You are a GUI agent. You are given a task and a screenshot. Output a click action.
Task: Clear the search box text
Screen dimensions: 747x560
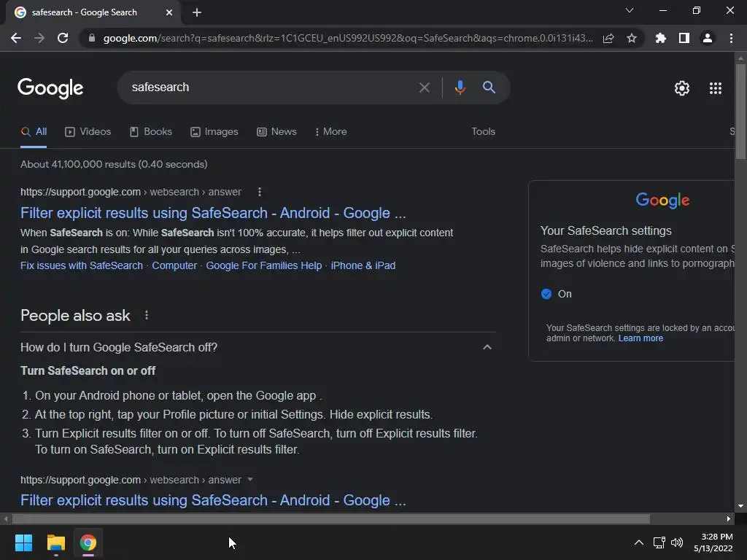click(x=424, y=87)
